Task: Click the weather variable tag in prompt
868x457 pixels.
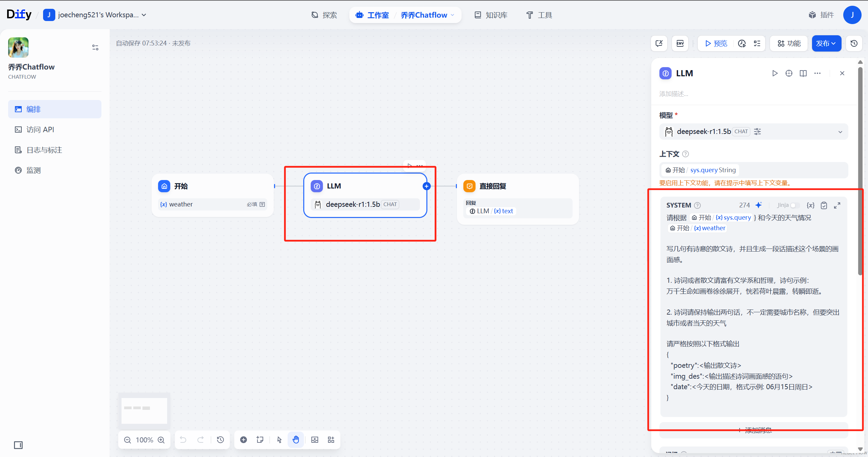Action: (x=697, y=228)
